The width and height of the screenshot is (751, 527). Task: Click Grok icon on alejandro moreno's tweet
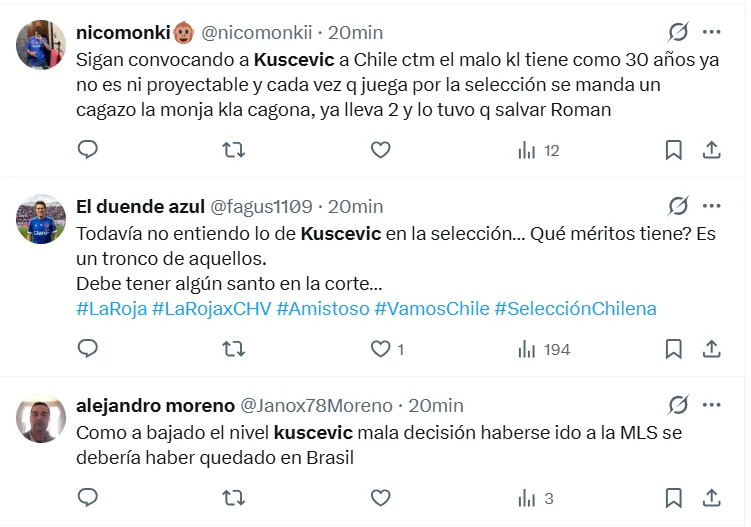click(678, 405)
